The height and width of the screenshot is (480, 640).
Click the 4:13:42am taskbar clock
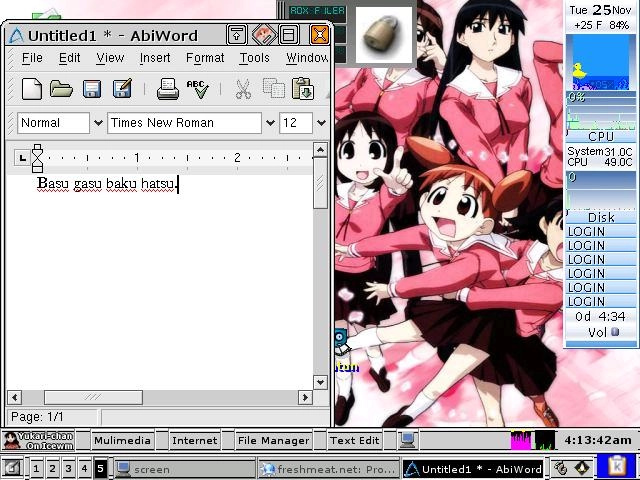pos(598,440)
